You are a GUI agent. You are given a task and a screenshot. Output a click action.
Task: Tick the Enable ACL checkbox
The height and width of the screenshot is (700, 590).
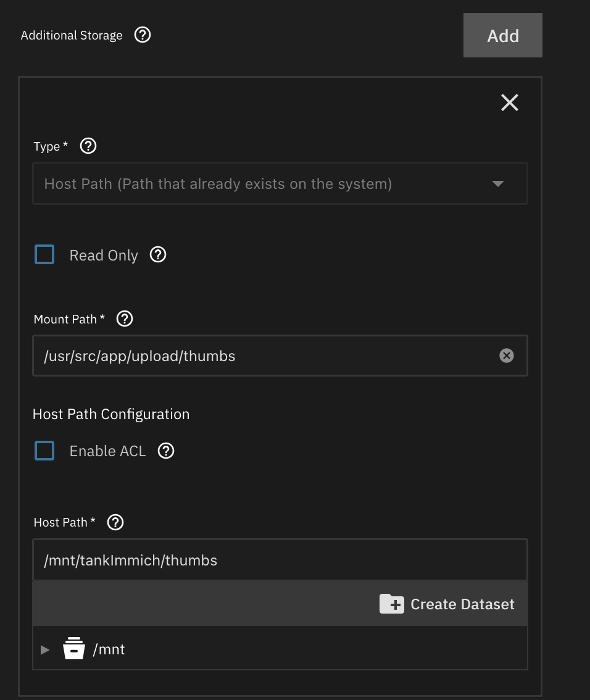coord(44,451)
